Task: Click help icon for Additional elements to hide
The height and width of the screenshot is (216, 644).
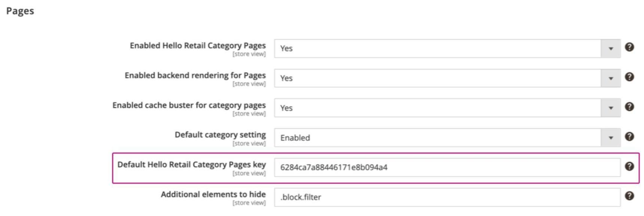Action: click(x=629, y=196)
